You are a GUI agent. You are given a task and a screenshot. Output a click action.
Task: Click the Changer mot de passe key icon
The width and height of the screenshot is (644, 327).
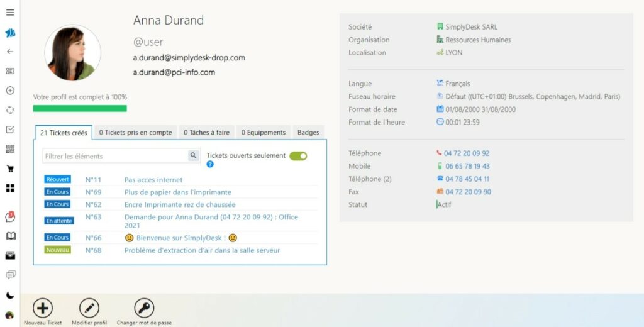(x=144, y=308)
